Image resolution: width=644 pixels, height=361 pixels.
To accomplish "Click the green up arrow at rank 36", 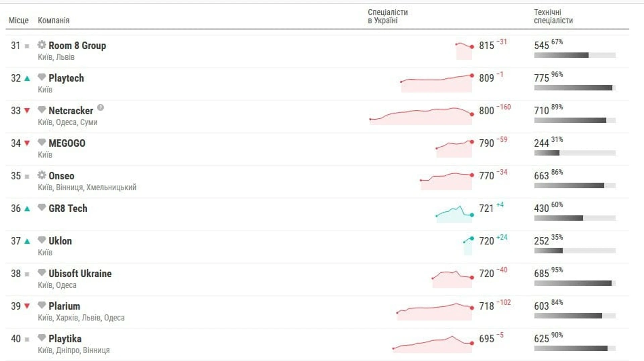I will [x=27, y=209].
